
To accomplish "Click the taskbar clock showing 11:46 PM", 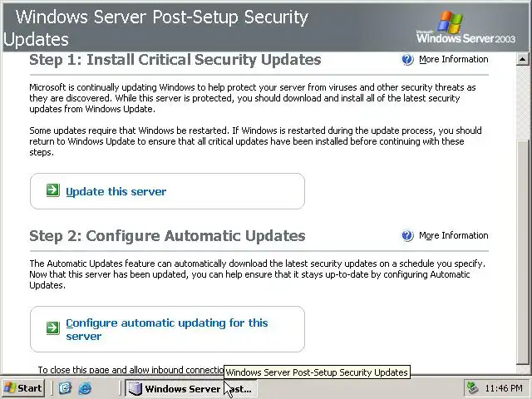I will [x=504, y=388].
